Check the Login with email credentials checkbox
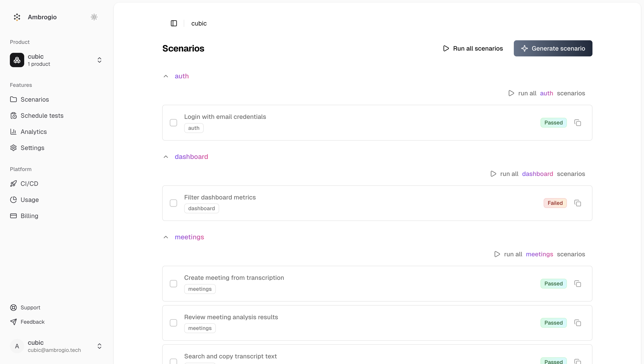 pos(174,122)
